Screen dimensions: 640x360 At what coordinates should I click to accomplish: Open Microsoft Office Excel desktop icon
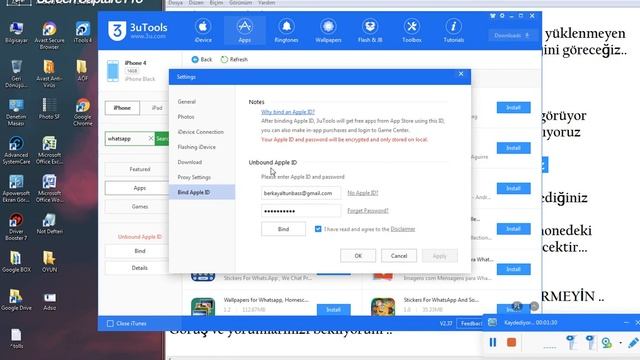pyautogui.click(x=49, y=150)
